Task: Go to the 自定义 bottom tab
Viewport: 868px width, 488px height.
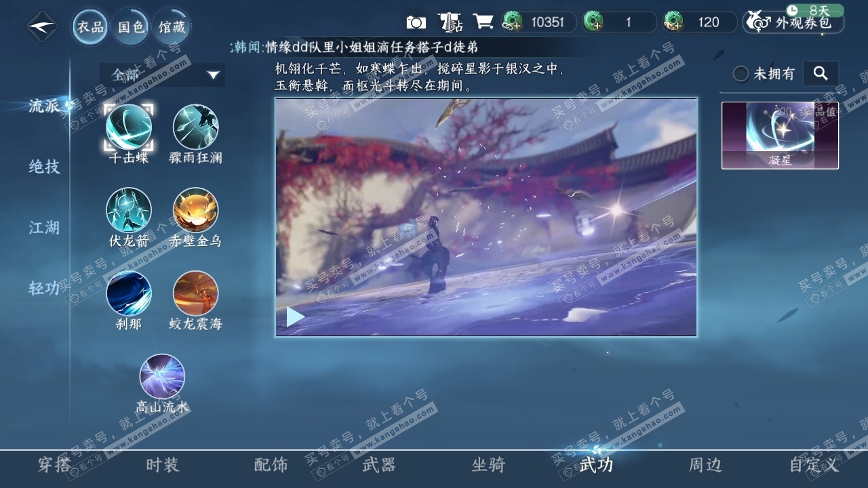Action: [814, 465]
